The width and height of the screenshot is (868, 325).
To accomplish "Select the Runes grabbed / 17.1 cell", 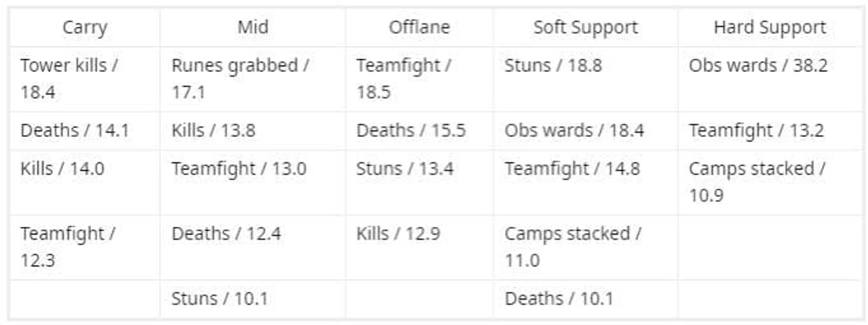I will [240, 79].
